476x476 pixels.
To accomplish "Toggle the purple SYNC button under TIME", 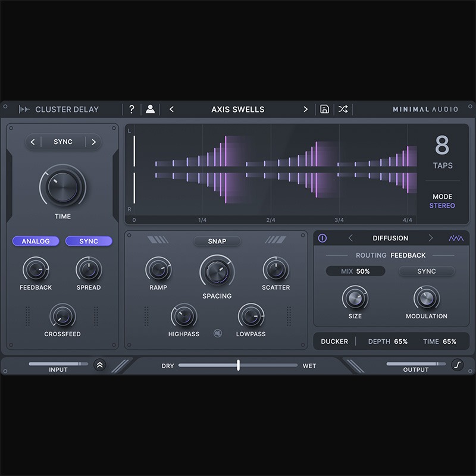I will coord(89,241).
